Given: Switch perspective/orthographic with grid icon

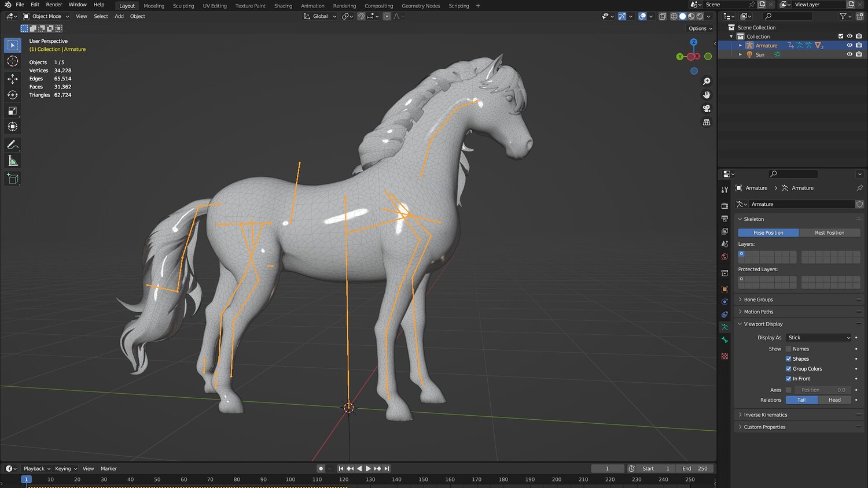Looking at the screenshot, I should point(707,123).
